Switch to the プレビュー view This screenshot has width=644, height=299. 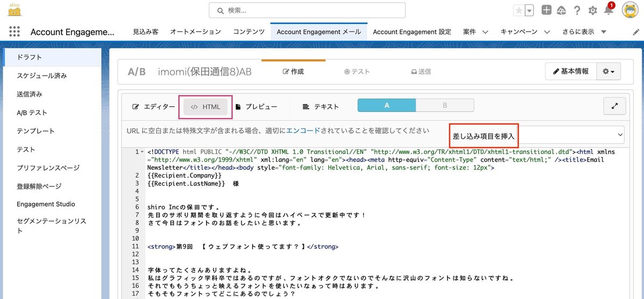[256, 107]
